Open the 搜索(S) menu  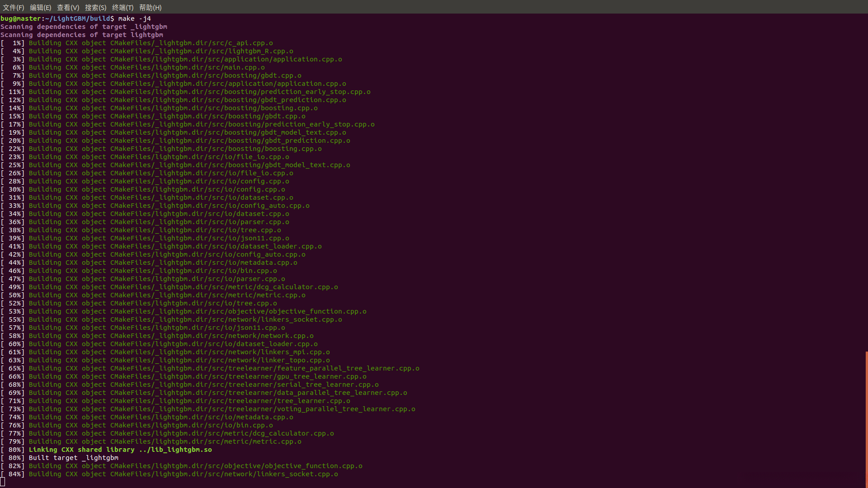(95, 7)
